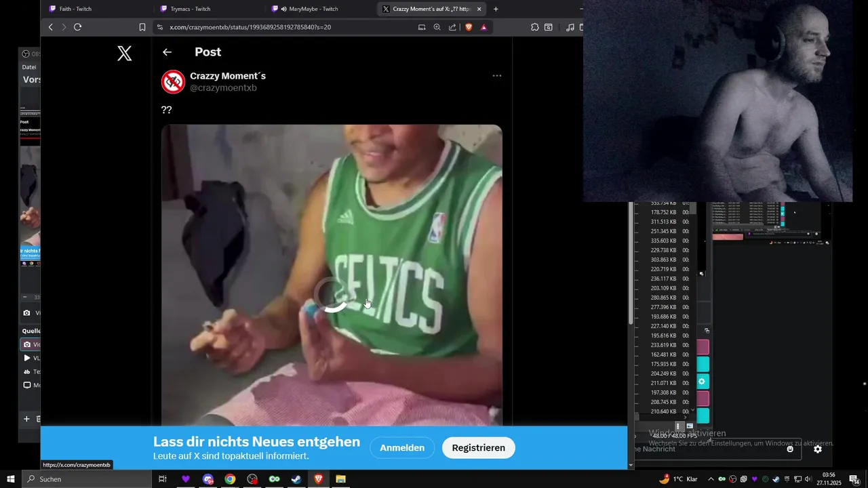
Task: Open Steam from the taskbar
Action: point(296,479)
